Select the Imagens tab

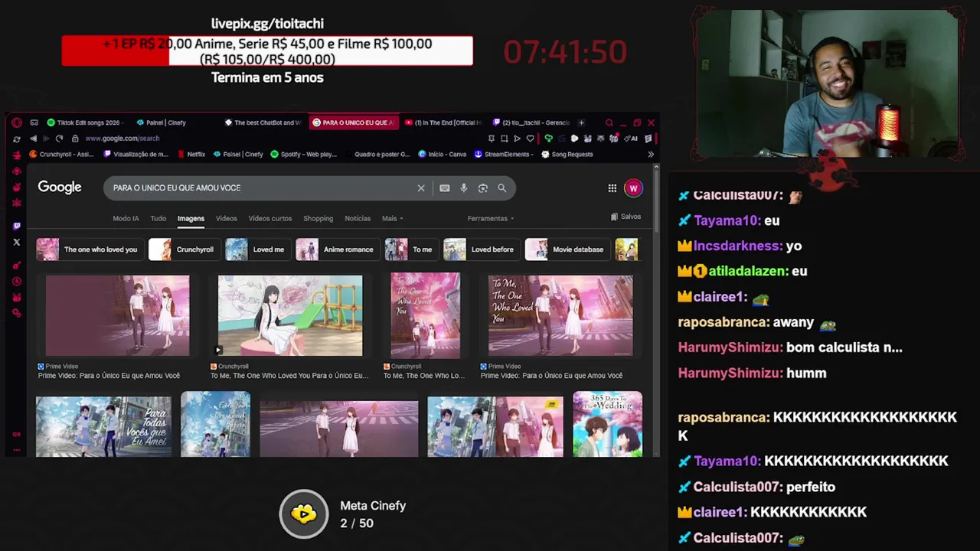(191, 219)
